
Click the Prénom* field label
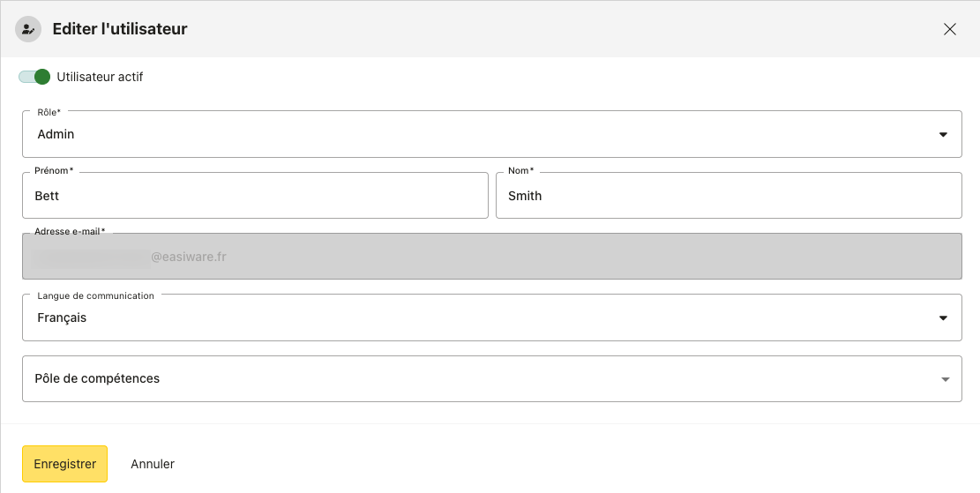(x=54, y=170)
